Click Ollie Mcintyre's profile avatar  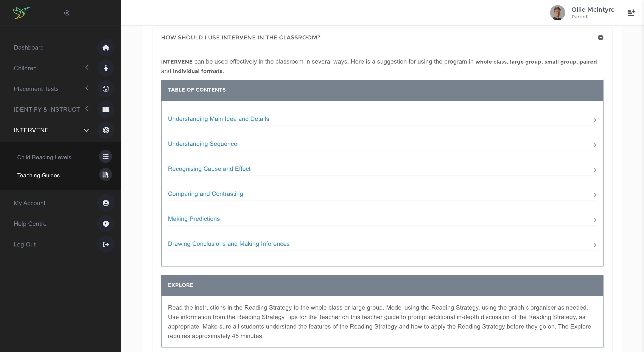[557, 13]
